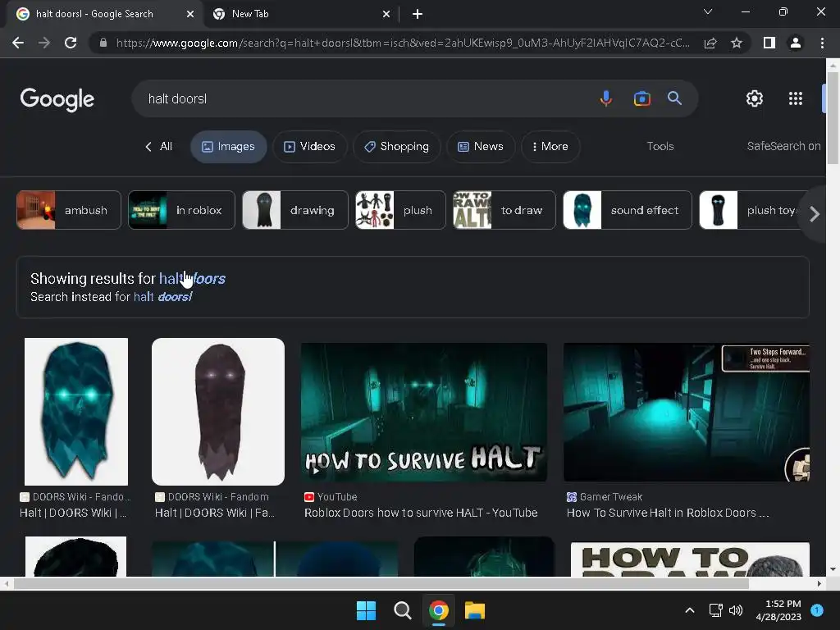Open the teal Halt ghost image
840x630 pixels.
point(76,412)
